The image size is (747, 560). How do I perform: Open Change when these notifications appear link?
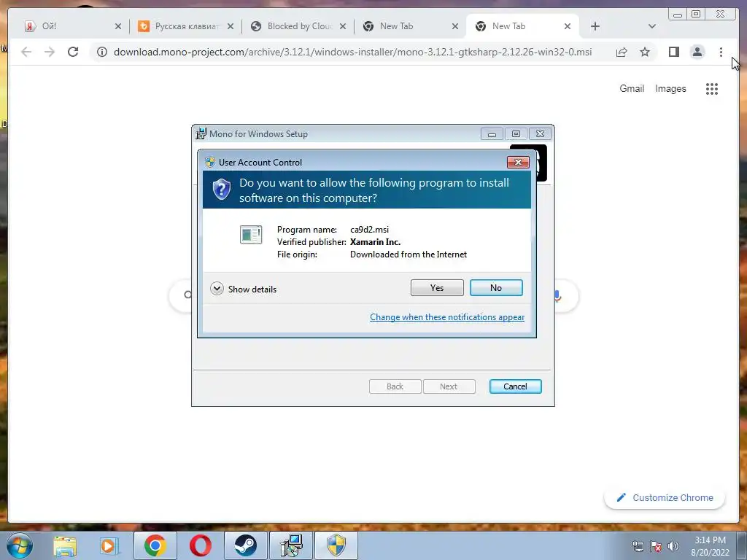447,317
